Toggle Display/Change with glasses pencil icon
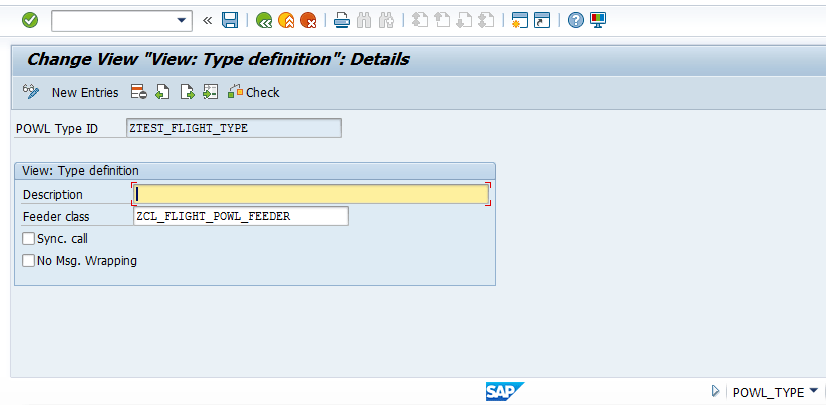This screenshot has height=405, width=826. pos(31,92)
